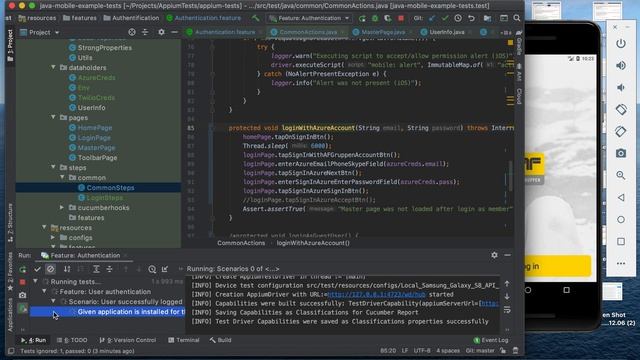640x360 pixels.
Task: Open the Feature: Authentication run configuration dropdown
Action: 309,18
